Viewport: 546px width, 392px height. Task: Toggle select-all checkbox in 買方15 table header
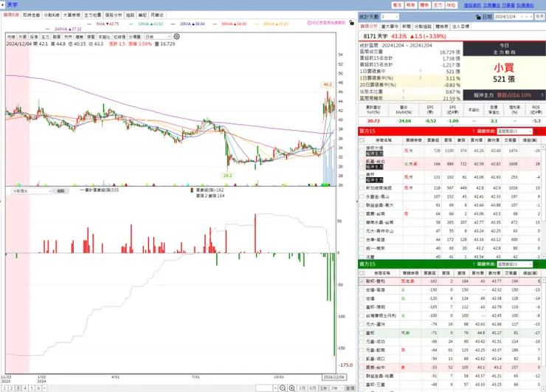point(362,140)
